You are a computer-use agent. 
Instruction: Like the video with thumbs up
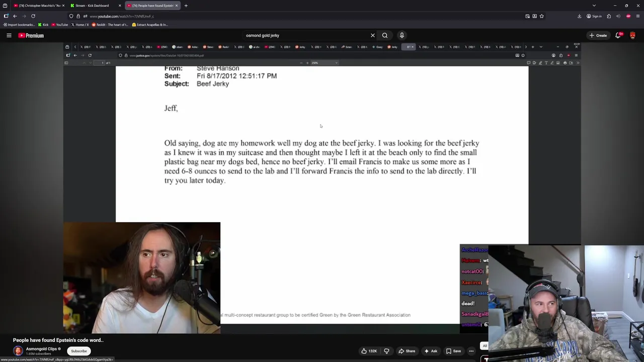pyautogui.click(x=368, y=351)
